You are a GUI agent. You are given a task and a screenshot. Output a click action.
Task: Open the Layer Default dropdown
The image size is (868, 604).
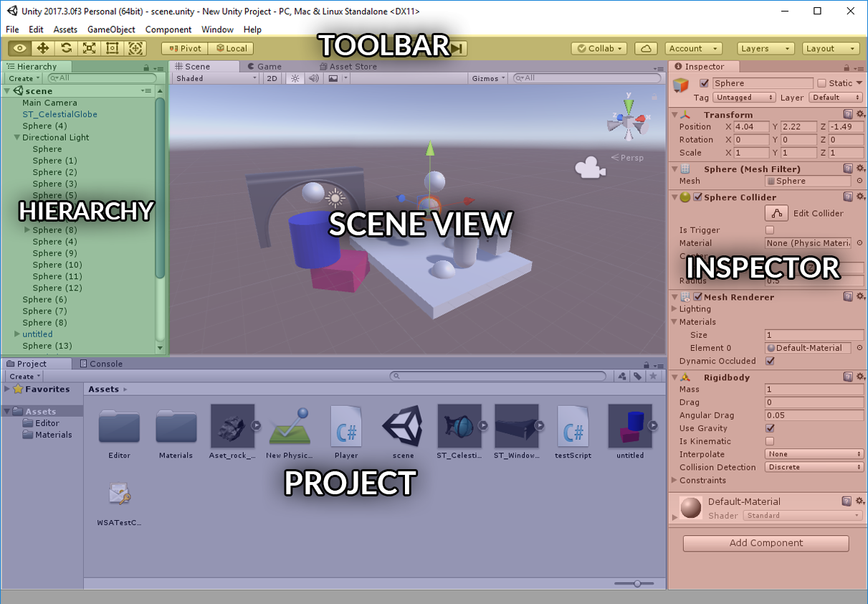tap(835, 98)
